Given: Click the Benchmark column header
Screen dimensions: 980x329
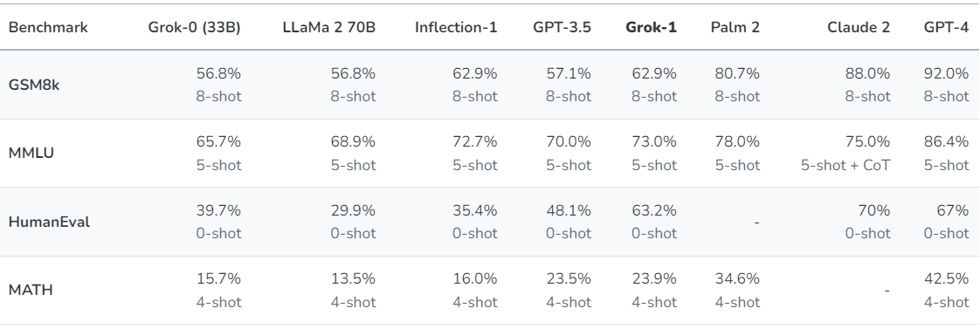Looking at the screenshot, I should coord(48,27).
